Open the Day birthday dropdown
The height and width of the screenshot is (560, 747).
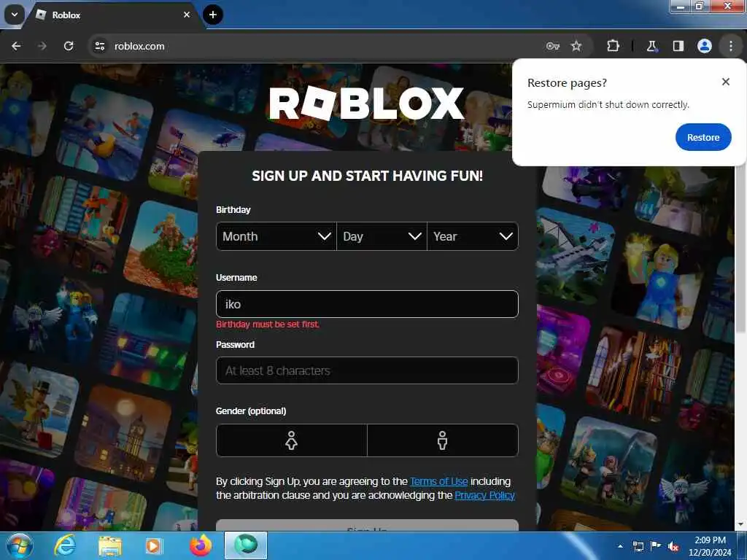pyautogui.click(x=382, y=236)
